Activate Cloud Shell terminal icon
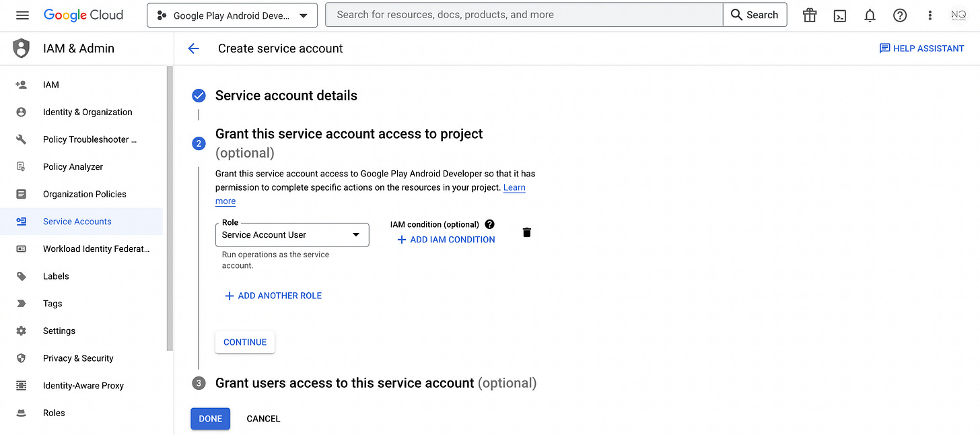 point(840,15)
